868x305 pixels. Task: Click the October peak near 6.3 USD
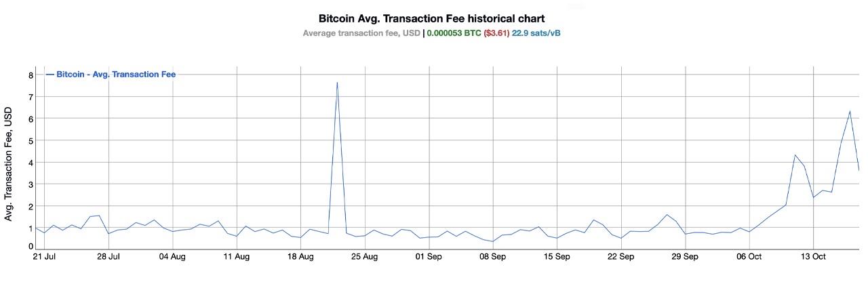tap(850, 111)
